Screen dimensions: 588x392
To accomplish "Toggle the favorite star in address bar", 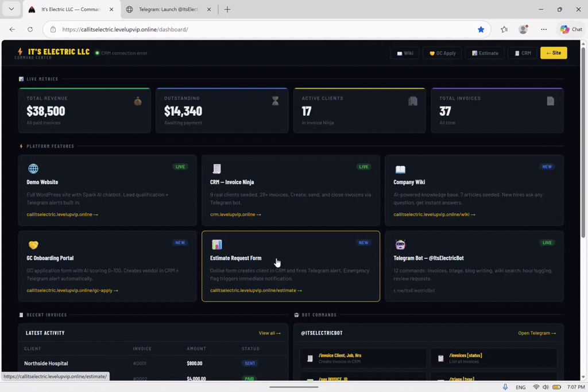I will (481, 29).
